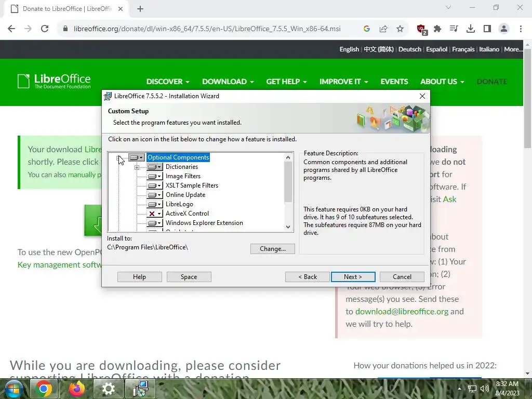Go back with the < Back button

[308, 277]
